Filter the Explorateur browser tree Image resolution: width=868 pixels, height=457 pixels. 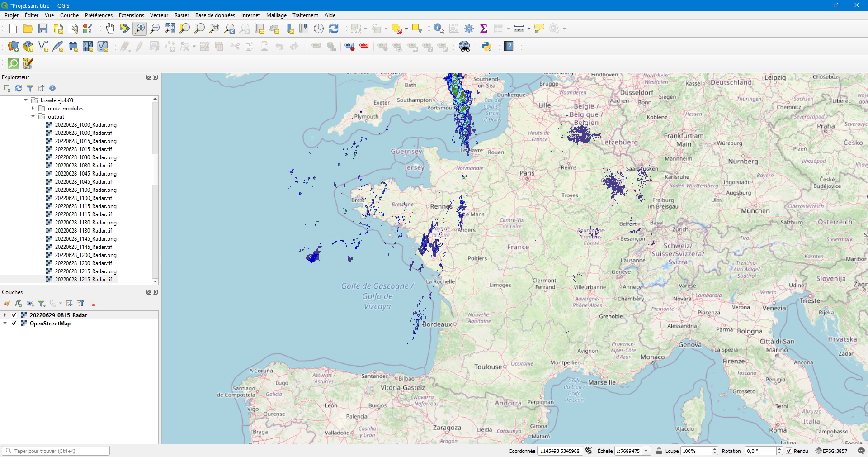click(30, 88)
